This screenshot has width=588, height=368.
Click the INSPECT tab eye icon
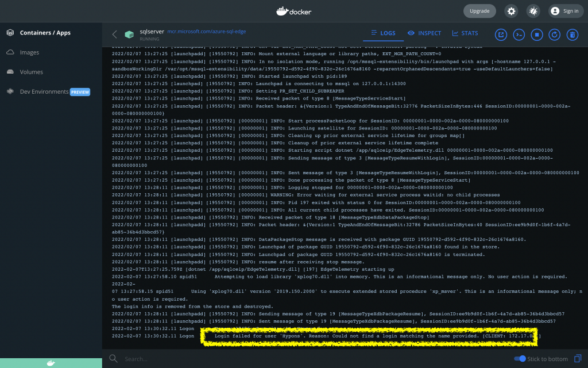click(411, 33)
